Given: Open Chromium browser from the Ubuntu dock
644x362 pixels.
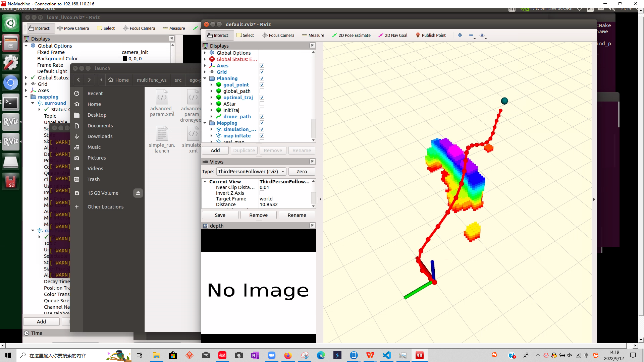Looking at the screenshot, I should [11, 82].
